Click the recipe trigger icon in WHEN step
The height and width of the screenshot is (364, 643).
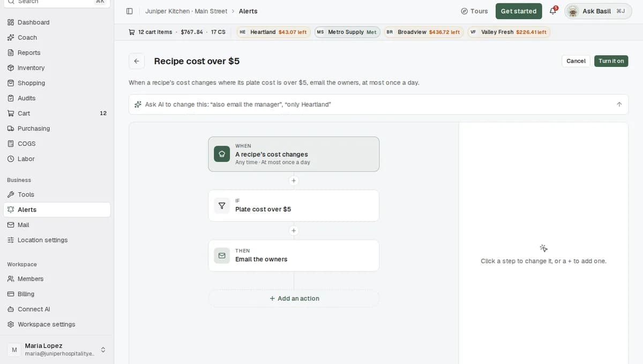[x=222, y=154]
